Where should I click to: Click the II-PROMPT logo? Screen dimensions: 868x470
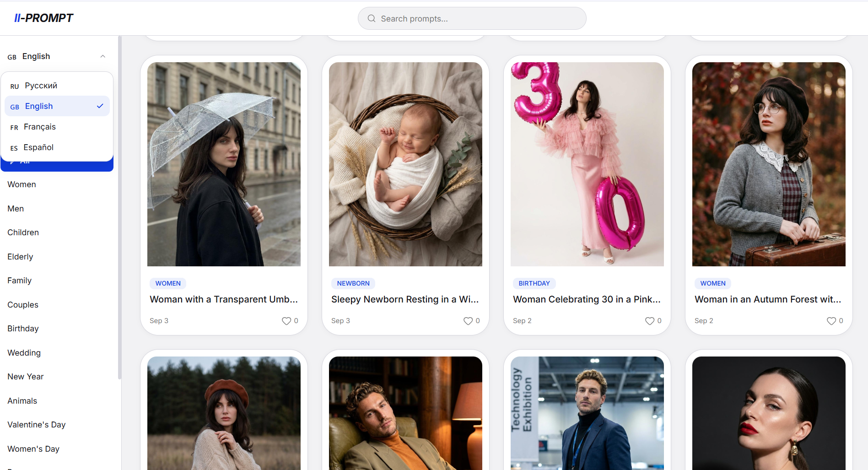(43, 18)
